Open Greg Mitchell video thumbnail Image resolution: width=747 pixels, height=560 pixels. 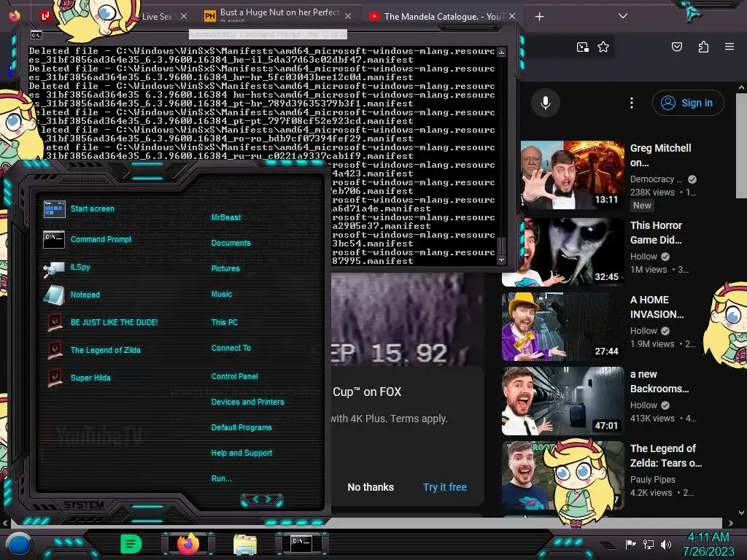pyautogui.click(x=572, y=175)
